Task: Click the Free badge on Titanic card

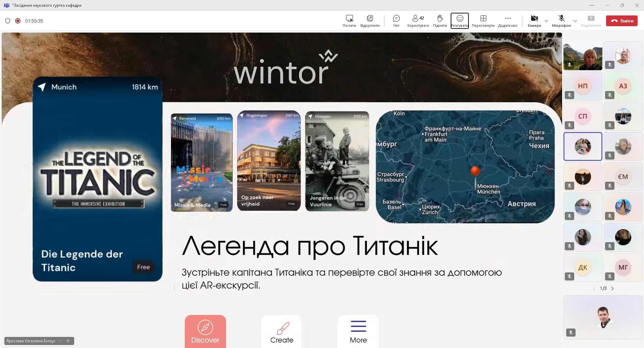Action: pyautogui.click(x=143, y=267)
